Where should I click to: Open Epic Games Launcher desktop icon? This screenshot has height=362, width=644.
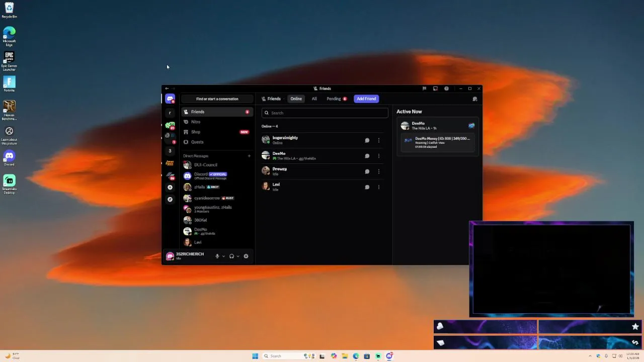(x=9, y=61)
